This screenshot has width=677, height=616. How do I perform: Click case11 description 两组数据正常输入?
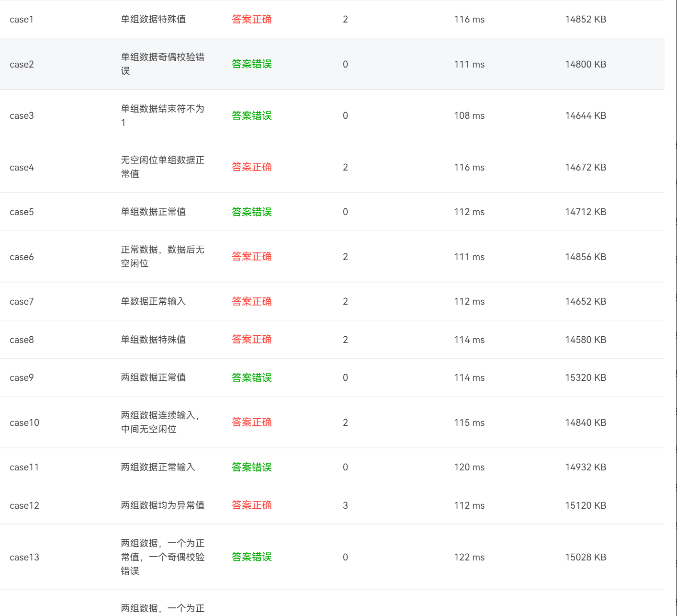(158, 467)
